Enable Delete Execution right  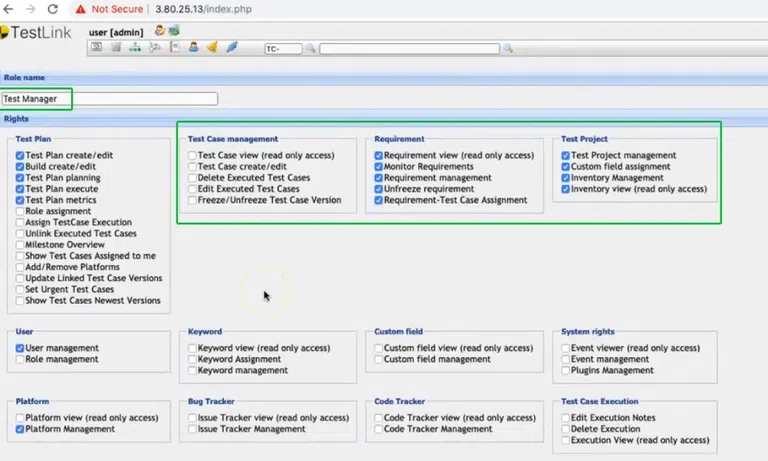tap(565, 429)
